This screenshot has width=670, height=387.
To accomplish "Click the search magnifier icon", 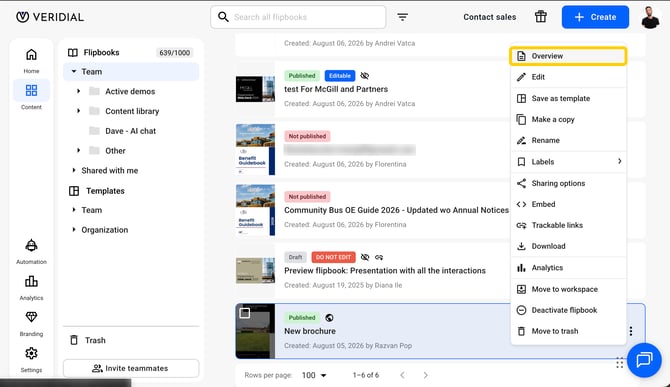I will click(x=223, y=17).
